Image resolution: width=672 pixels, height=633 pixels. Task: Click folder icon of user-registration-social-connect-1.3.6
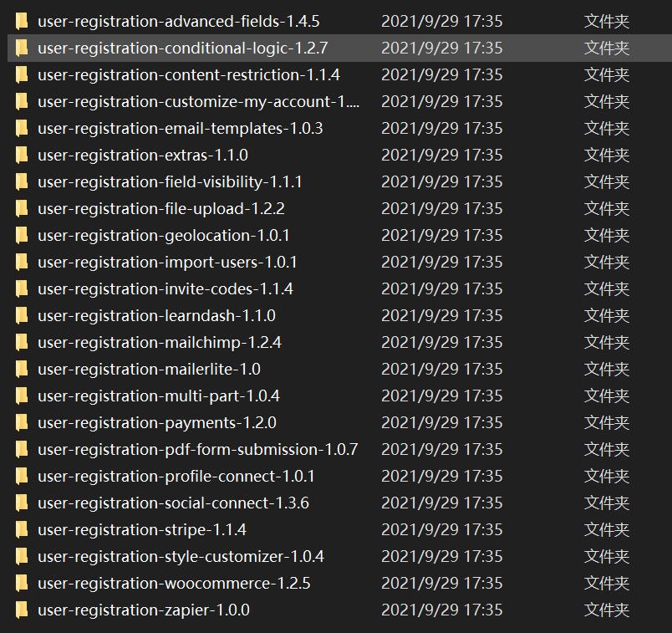tap(22, 503)
